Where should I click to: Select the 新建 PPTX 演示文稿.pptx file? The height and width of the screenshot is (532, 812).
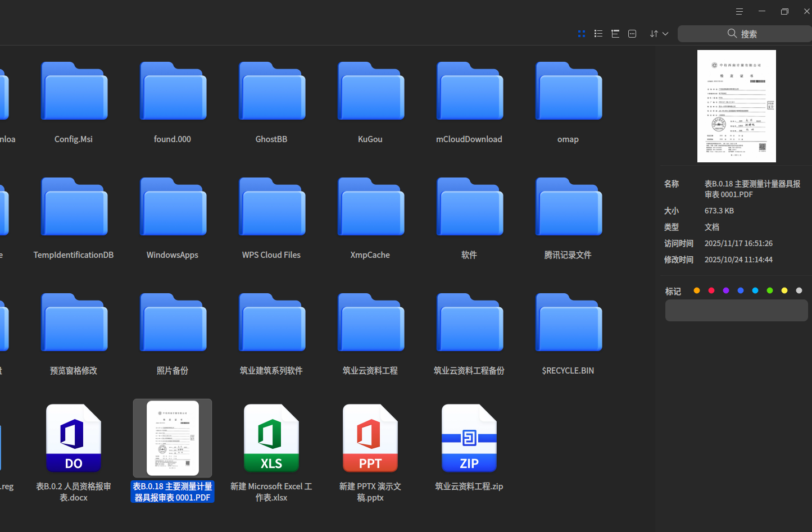point(370,438)
